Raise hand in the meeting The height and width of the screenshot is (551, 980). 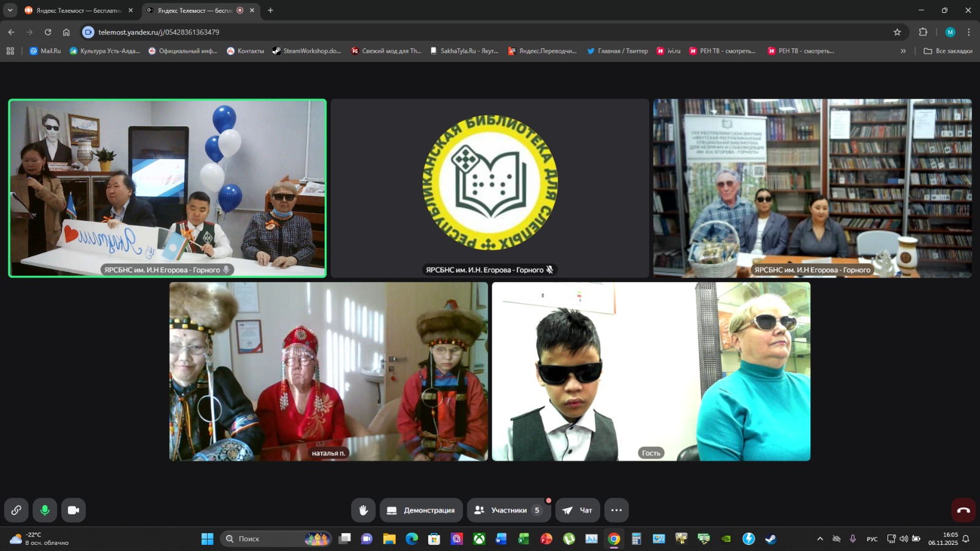(363, 510)
